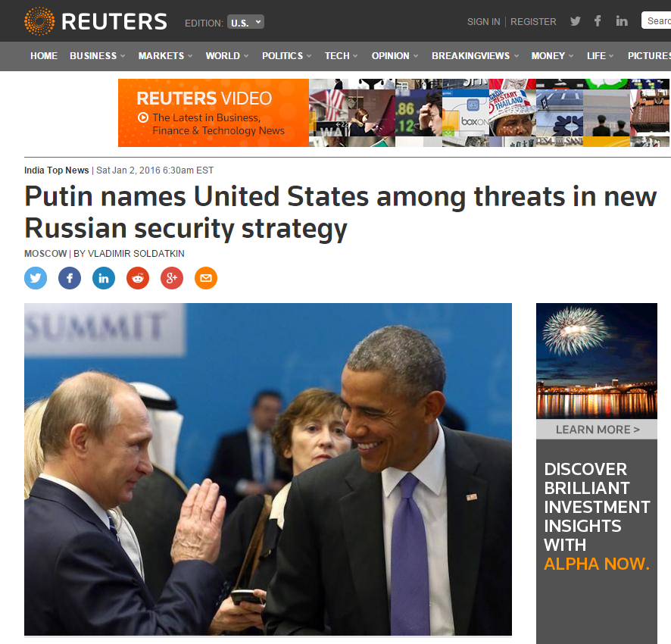Click the Register link
Viewport: 671px width, 644px height.
(x=533, y=22)
